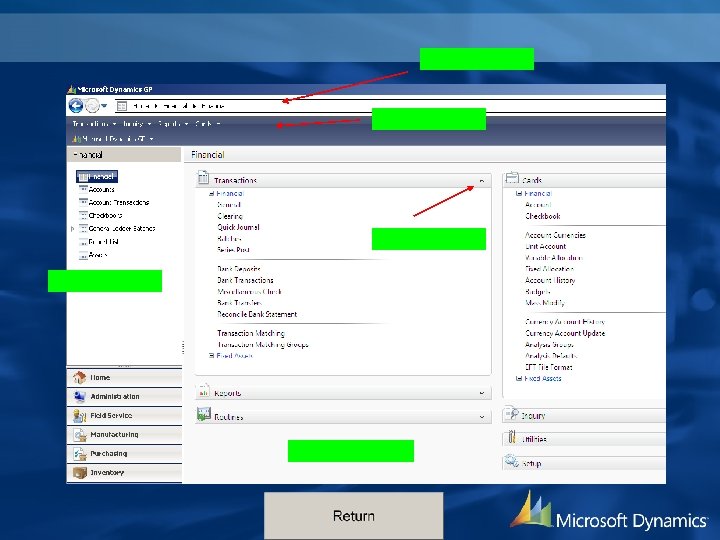Open the Reports menu in menu bar
Viewport: 720px width, 540px height.
point(173,124)
